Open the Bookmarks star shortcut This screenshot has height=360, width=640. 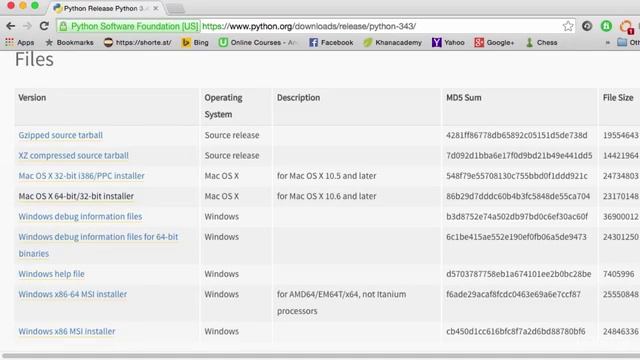pos(69,42)
